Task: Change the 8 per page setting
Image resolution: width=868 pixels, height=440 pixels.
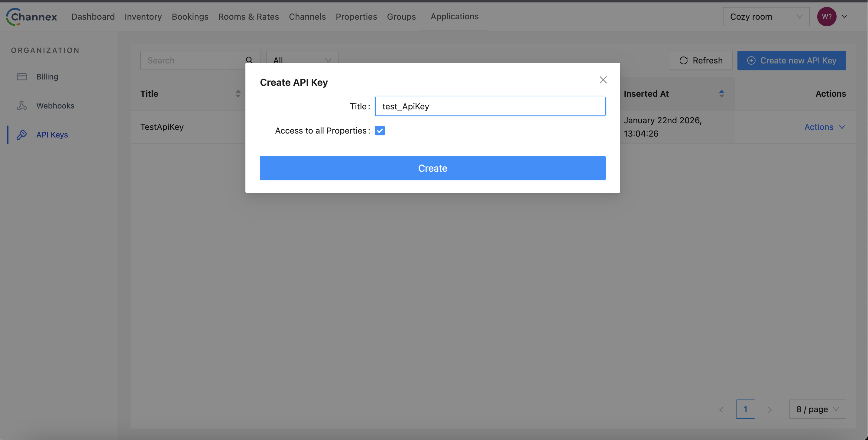Action: pyautogui.click(x=818, y=409)
